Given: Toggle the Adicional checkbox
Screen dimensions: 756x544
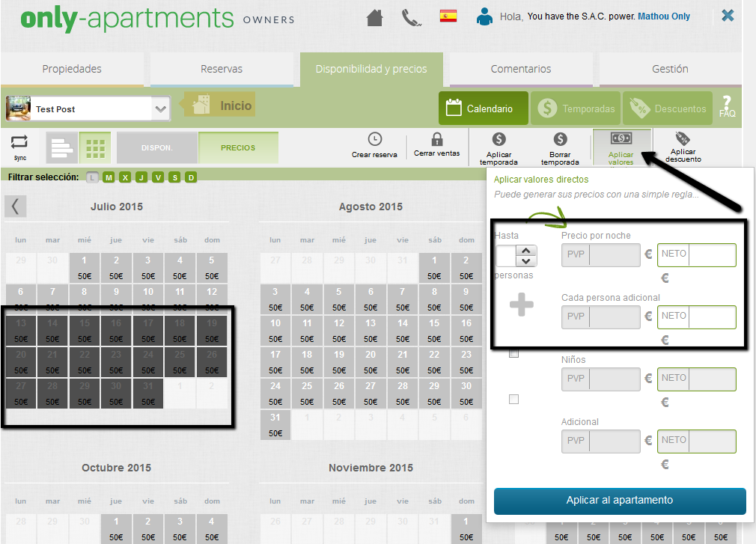Looking at the screenshot, I should point(514,399).
